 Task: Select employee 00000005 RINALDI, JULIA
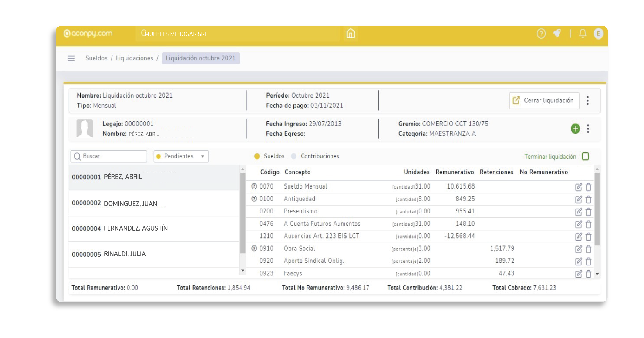coord(154,254)
